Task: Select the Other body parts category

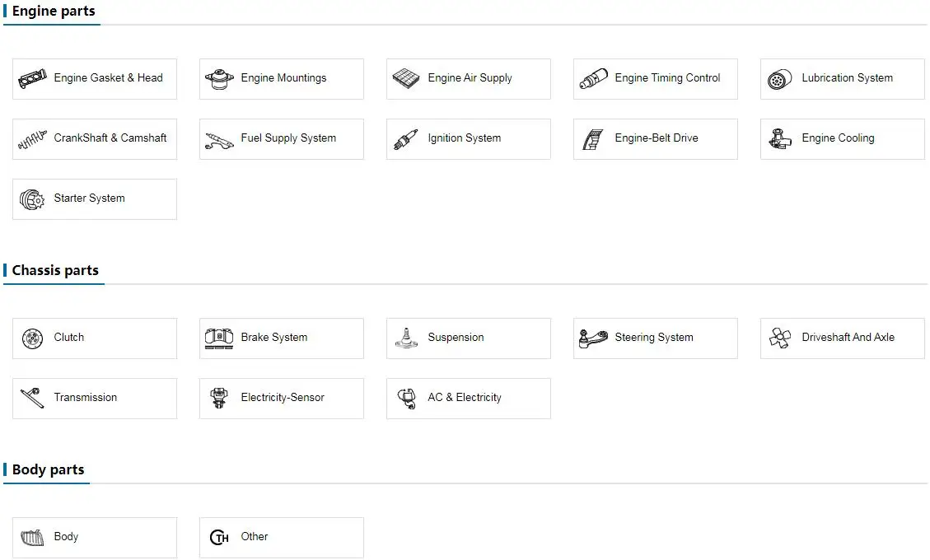Action: pyautogui.click(x=254, y=537)
